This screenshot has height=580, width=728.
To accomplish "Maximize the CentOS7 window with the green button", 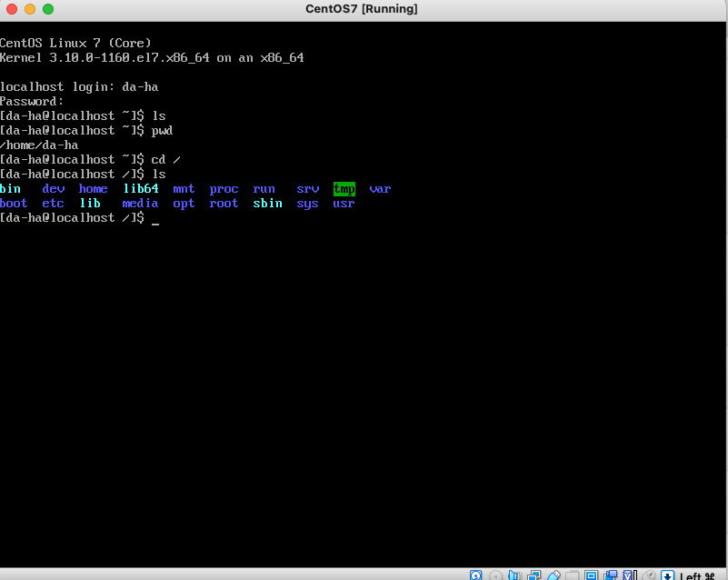I will (x=48, y=9).
